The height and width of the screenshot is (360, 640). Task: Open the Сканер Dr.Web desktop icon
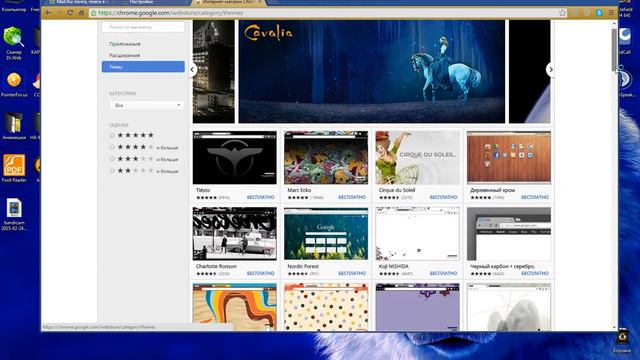13,43
